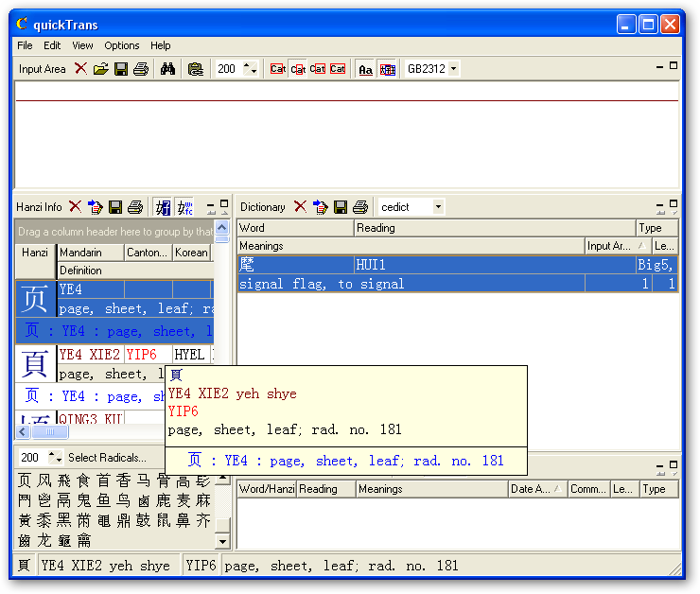Maximize the Input Area panel
The width and height of the screenshot is (700, 594).
point(674,65)
